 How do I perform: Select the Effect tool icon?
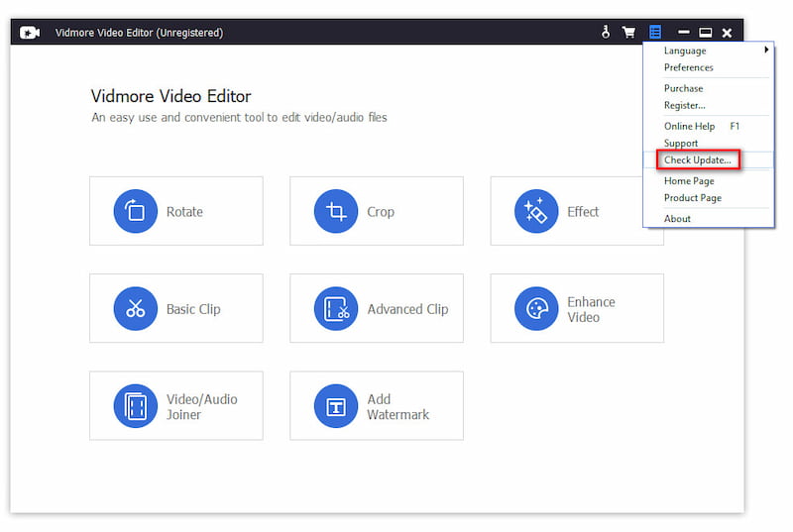536,211
